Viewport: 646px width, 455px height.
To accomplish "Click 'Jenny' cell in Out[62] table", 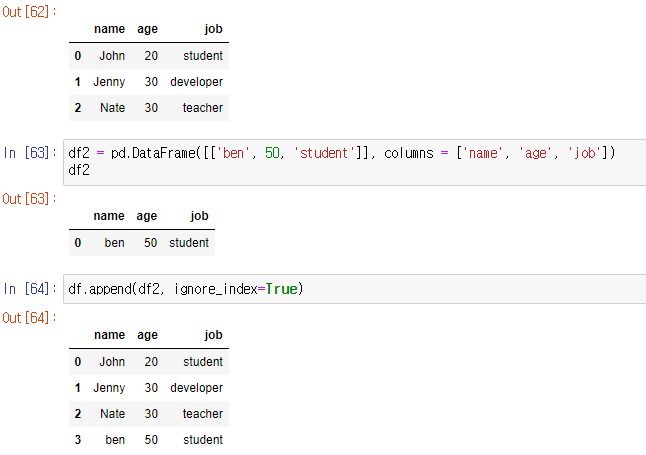I will point(109,82).
